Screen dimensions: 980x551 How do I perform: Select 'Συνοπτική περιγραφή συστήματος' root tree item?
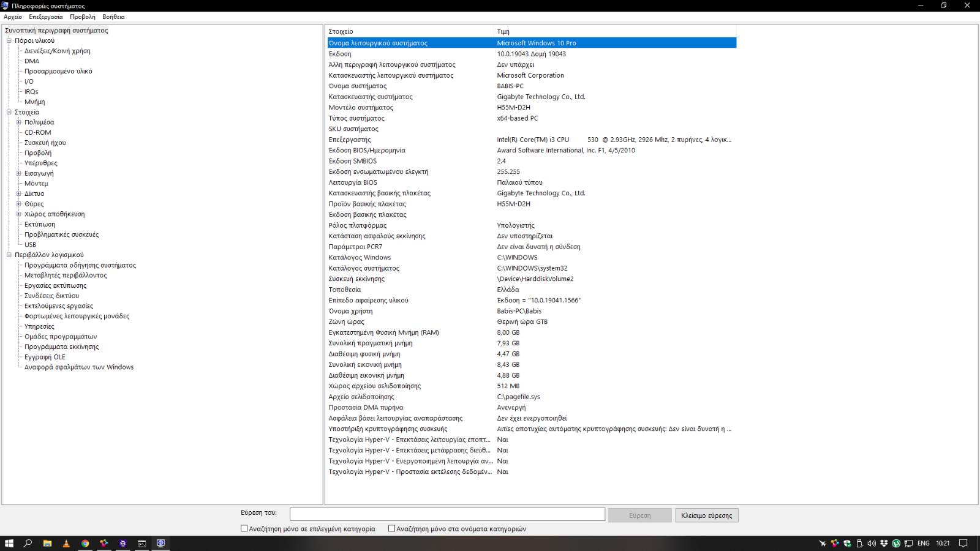56,31
